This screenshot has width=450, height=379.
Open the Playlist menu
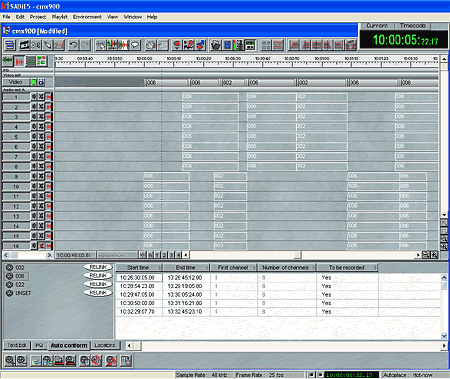tap(59, 17)
